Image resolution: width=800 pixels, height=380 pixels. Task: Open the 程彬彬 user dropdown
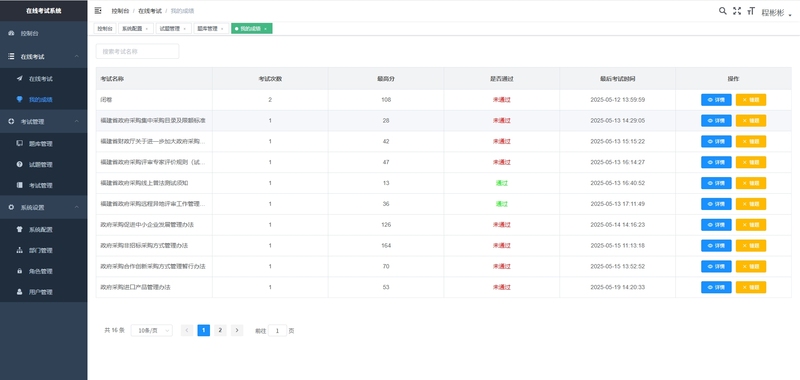point(777,13)
